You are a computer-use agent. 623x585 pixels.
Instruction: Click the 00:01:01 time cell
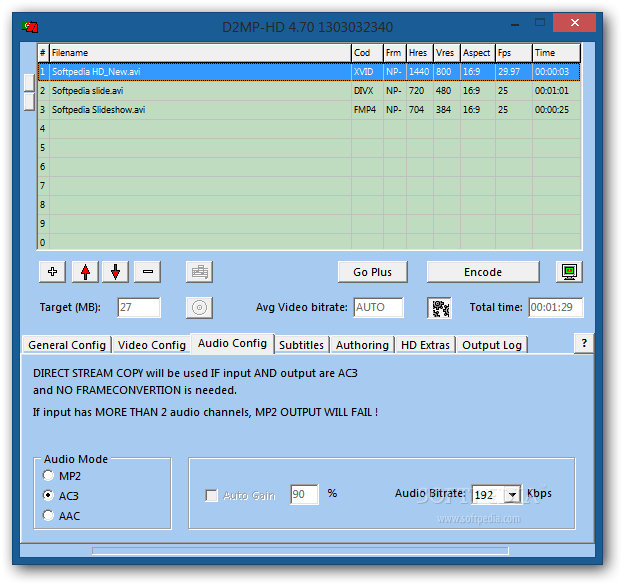click(x=556, y=91)
